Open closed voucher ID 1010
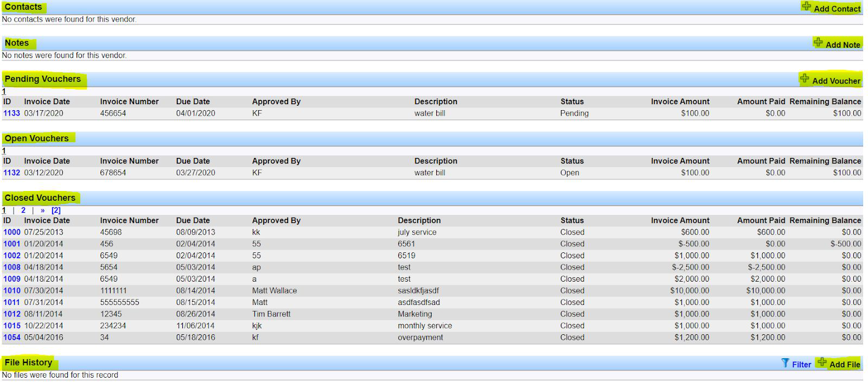This screenshot has height=382, width=868. (11, 291)
